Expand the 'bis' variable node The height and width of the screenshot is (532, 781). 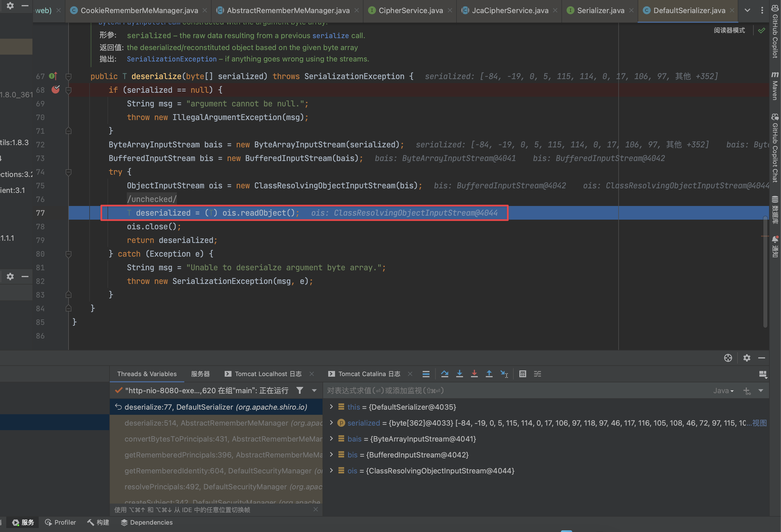click(x=331, y=454)
